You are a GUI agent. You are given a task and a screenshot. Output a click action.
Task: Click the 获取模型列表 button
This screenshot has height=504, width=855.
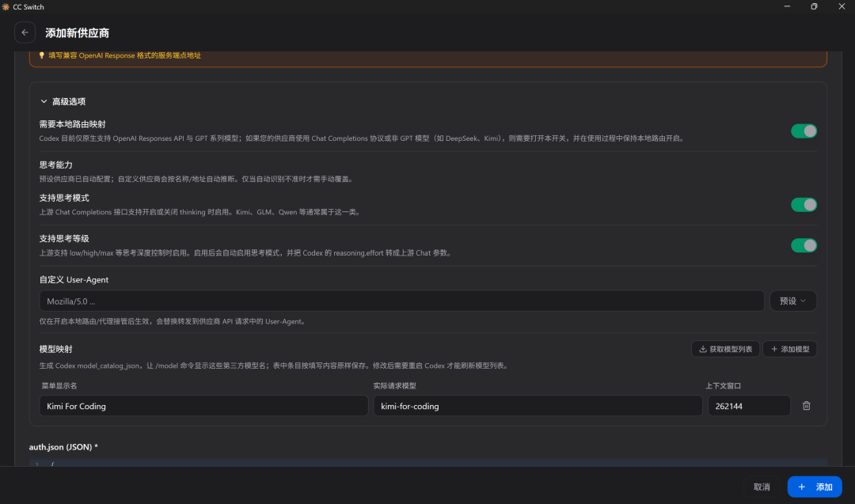725,349
